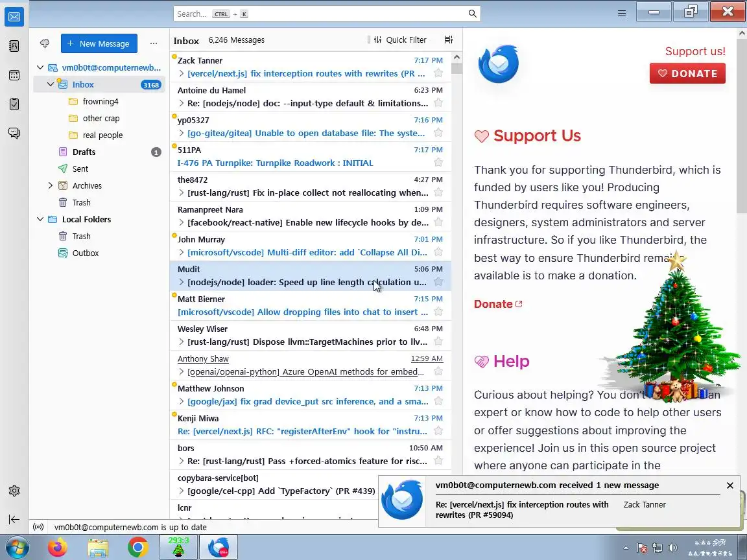Close the new message notification

(730, 485)
